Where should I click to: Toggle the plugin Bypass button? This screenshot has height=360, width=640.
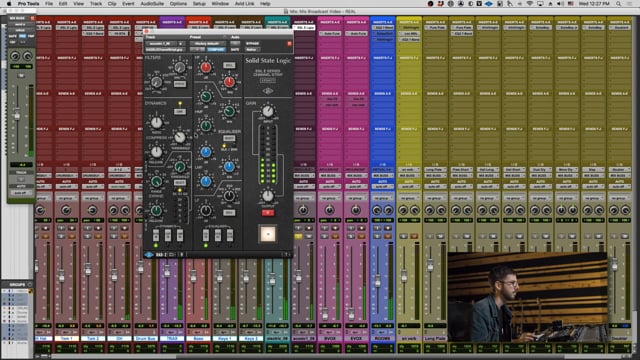coord(252,43)
